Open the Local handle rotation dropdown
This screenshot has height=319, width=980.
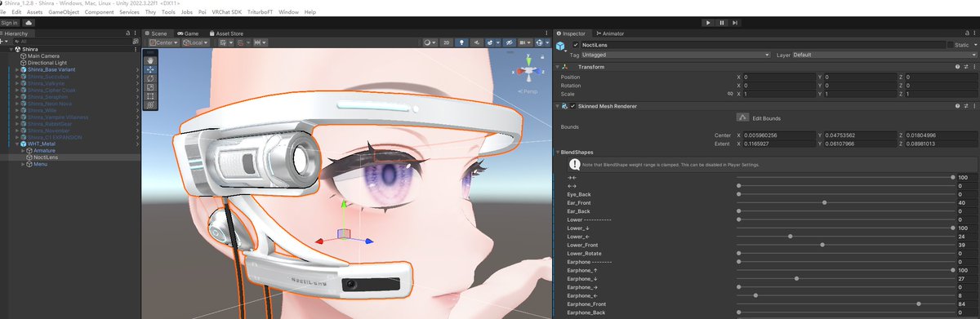coord(194,42)
